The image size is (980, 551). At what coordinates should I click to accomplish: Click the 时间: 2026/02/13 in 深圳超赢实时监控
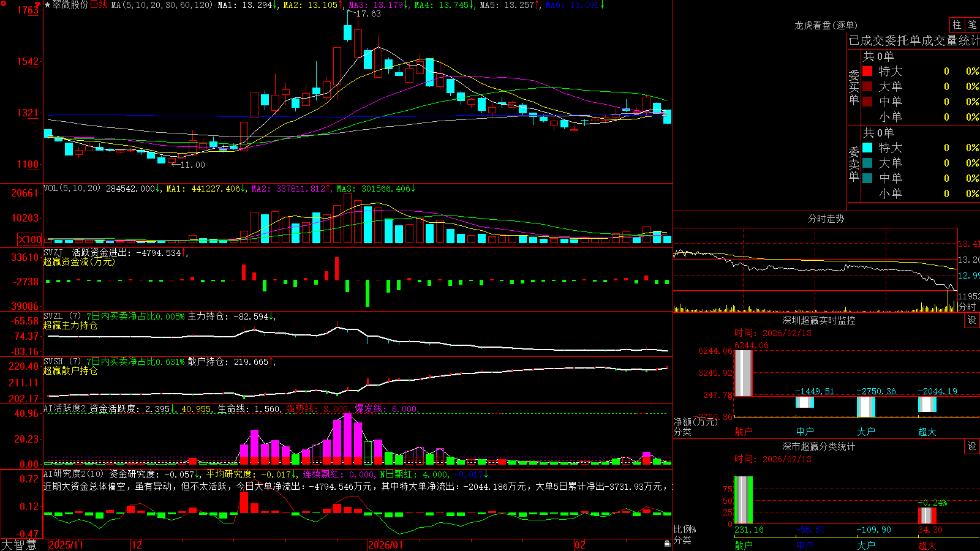773,333
